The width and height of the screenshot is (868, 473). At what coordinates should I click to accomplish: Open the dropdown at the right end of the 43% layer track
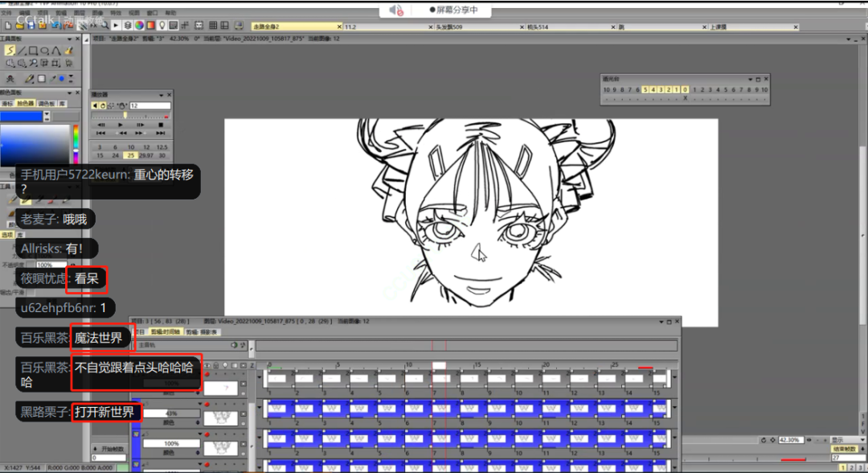tap(674, 408)
